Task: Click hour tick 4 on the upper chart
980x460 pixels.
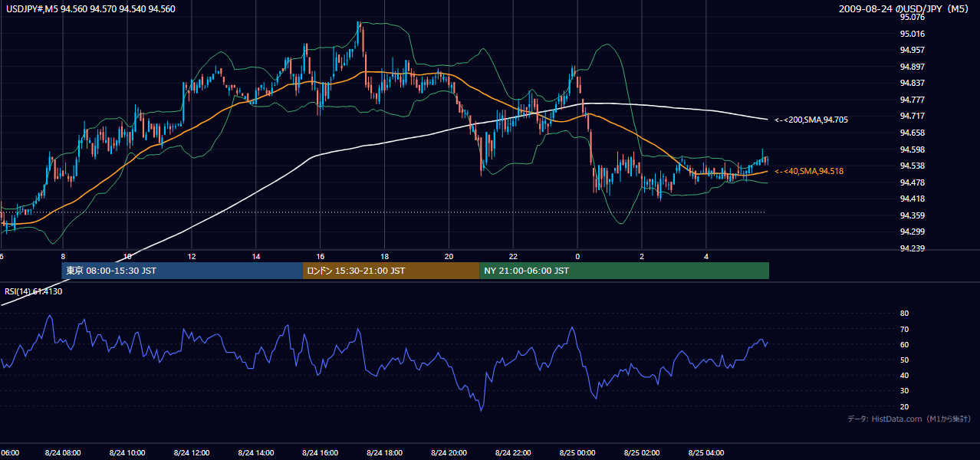Action: pos(707,257)
